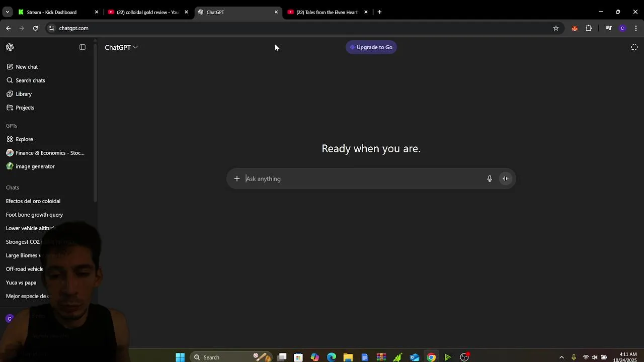Open the Lower vehicle altitude chat
Screen dimensions: 644x362
coord(30,228)
